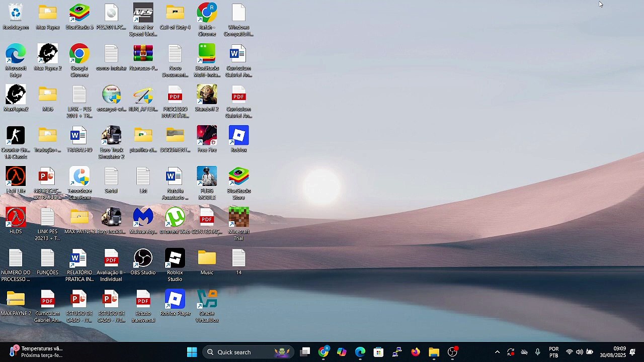Image resolution: width=644 pixels, height=362 pixels.
Task: Select the OBS Studio desktop shortcut
Action: (143, 262)
